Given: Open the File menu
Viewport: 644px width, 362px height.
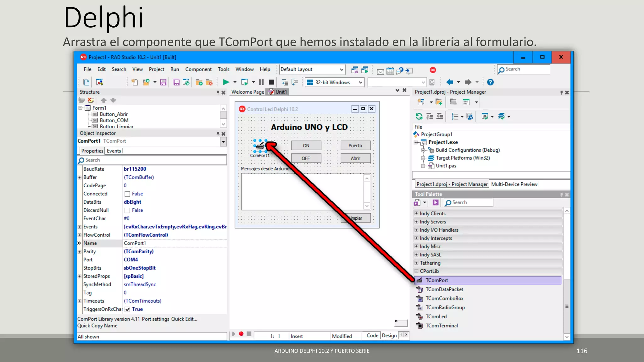Looking at the screenshot, I should 87,69.
